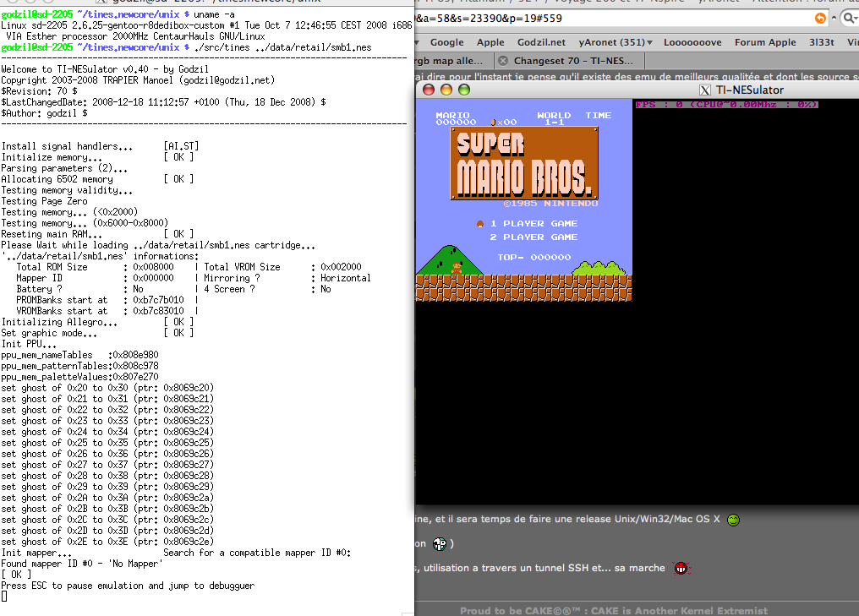Expand the yAronet (351) bookmark folder

(x=648, y=42)
